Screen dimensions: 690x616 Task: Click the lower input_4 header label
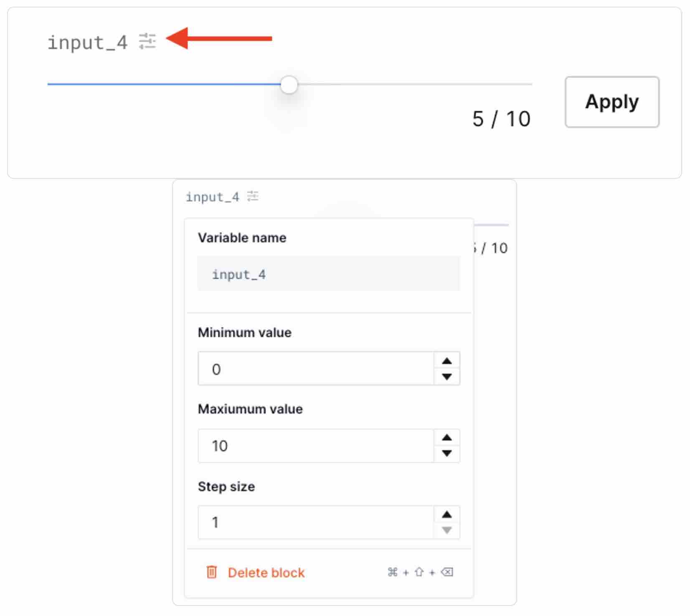click(x=212, y=197)
